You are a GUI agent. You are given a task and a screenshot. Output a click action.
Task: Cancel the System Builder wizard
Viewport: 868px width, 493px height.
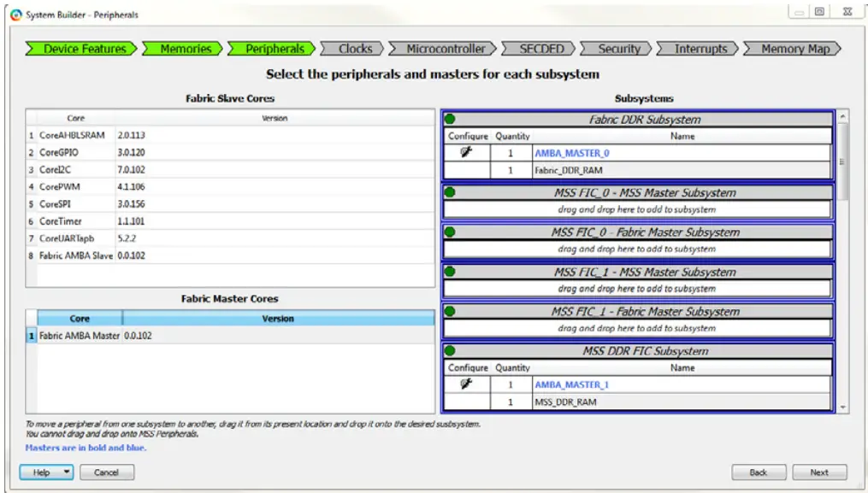tap(108, 472)
